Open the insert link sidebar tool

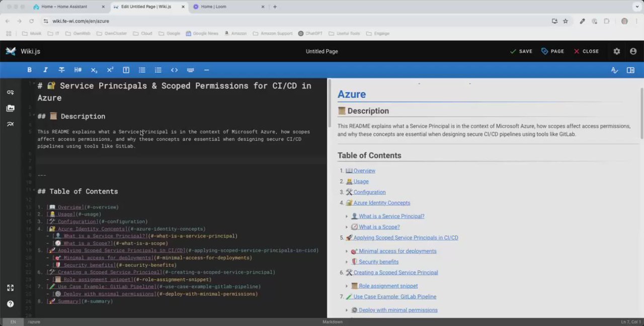[10, 92]
